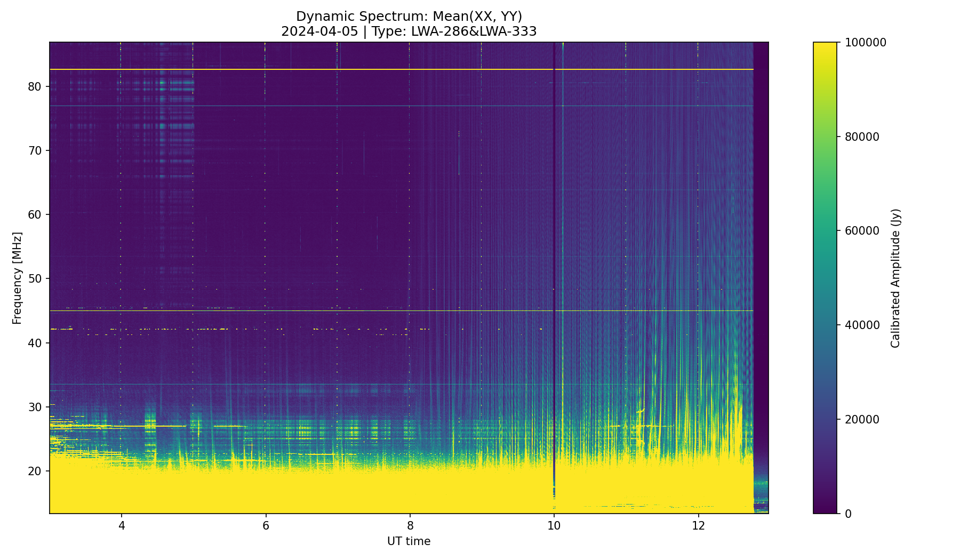Click UT time axis tick label 6
This screenshot has width=960, height=560.
coord(266,525)
